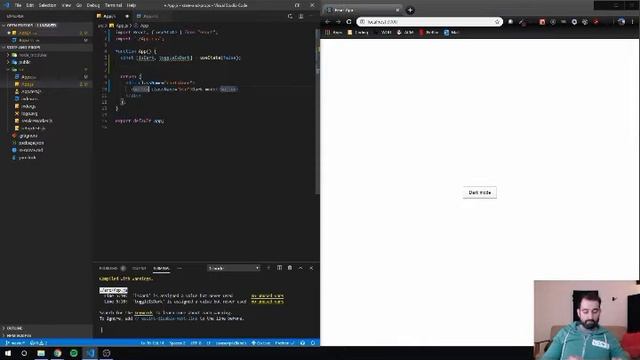Click the new terminal plus icon
The width and height of the screenshot is (640, 360).
click(269, 268)
